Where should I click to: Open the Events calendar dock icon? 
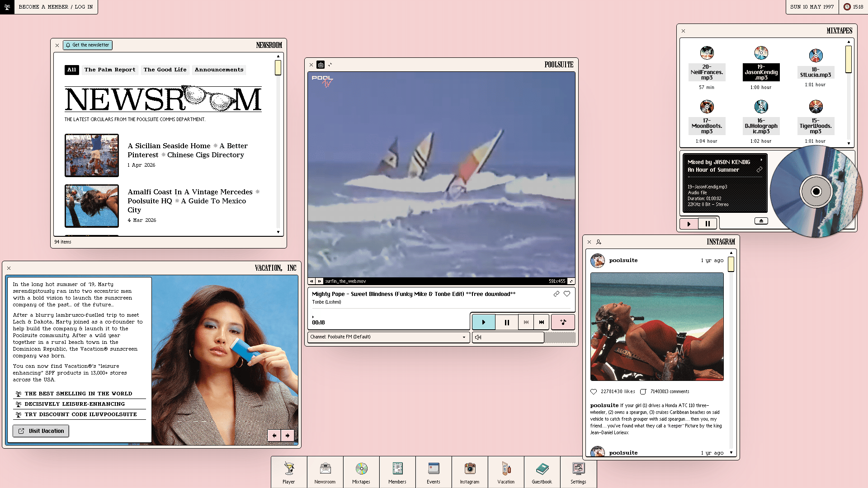[x=434, y=472]
